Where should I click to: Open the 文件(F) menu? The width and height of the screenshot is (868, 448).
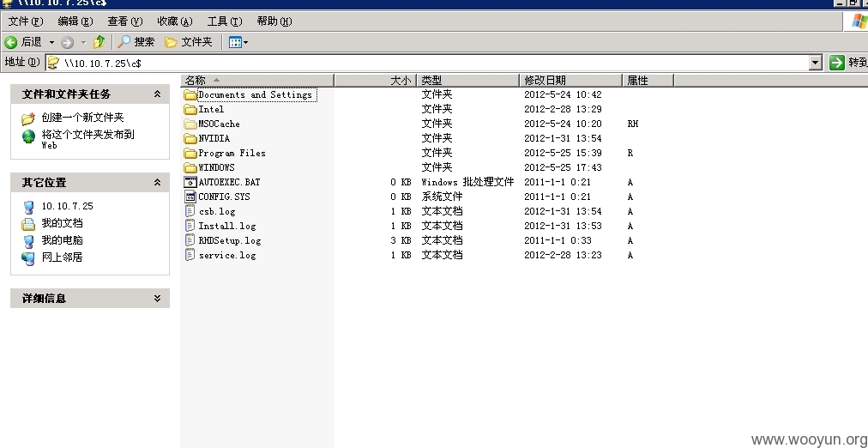click(26, 21)
